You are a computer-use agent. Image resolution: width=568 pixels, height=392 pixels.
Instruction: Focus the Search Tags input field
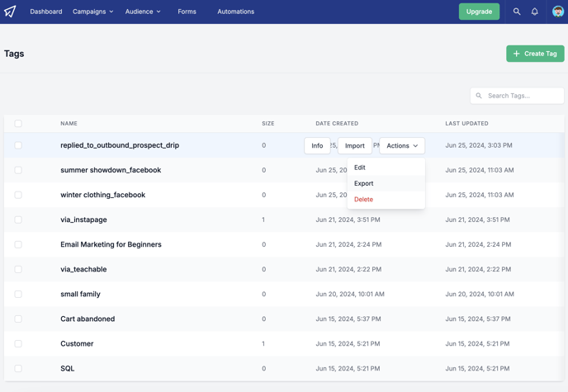517,96
